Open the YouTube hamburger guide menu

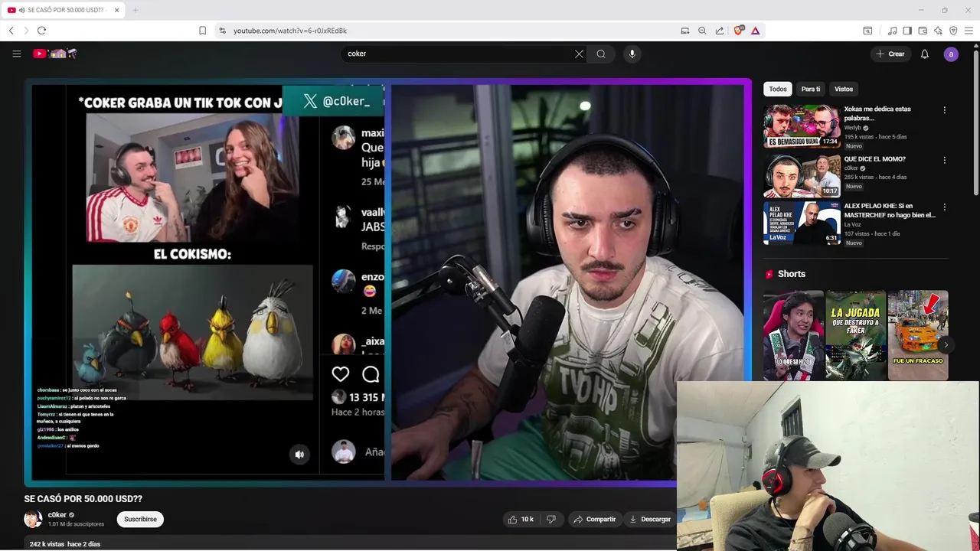pos(16,54)
